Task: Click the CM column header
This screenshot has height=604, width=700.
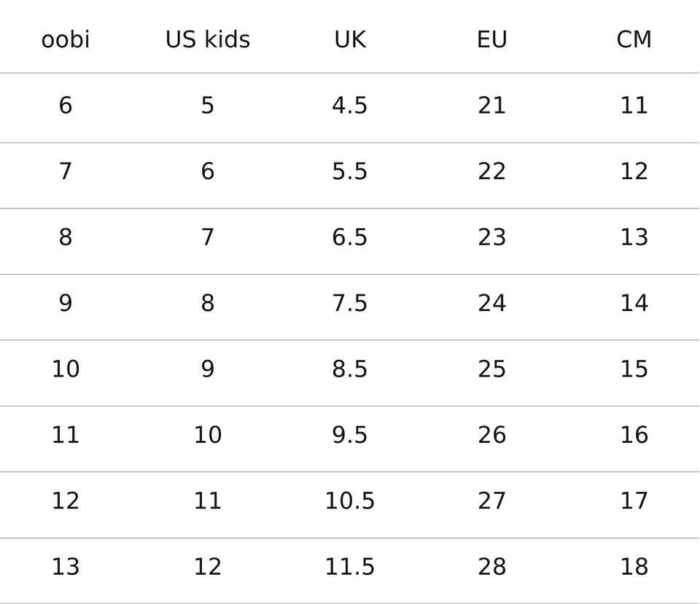Action: point(634,39)
